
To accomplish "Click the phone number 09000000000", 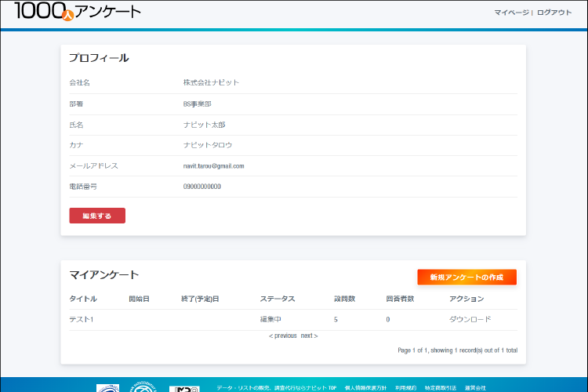I will pyautogui.click(x=202, y=187).
